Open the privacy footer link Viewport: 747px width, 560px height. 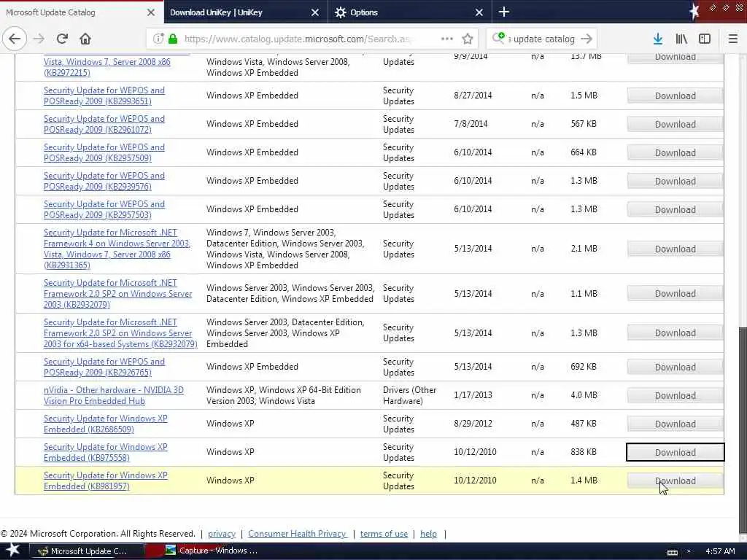point(222,534)
